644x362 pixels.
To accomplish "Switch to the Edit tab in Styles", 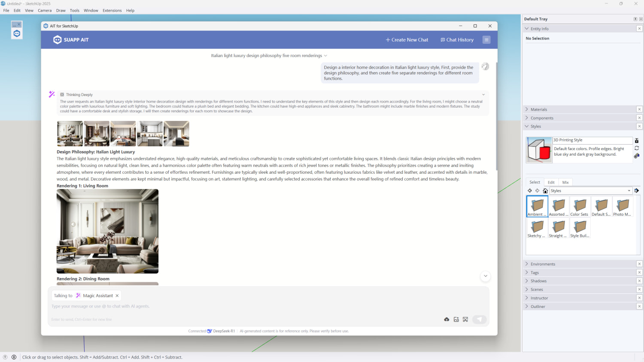I will coord(551,182).
